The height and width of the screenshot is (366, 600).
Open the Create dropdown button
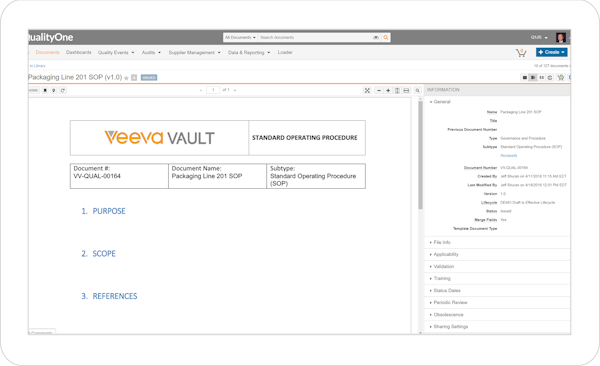(x=551, y=52)
